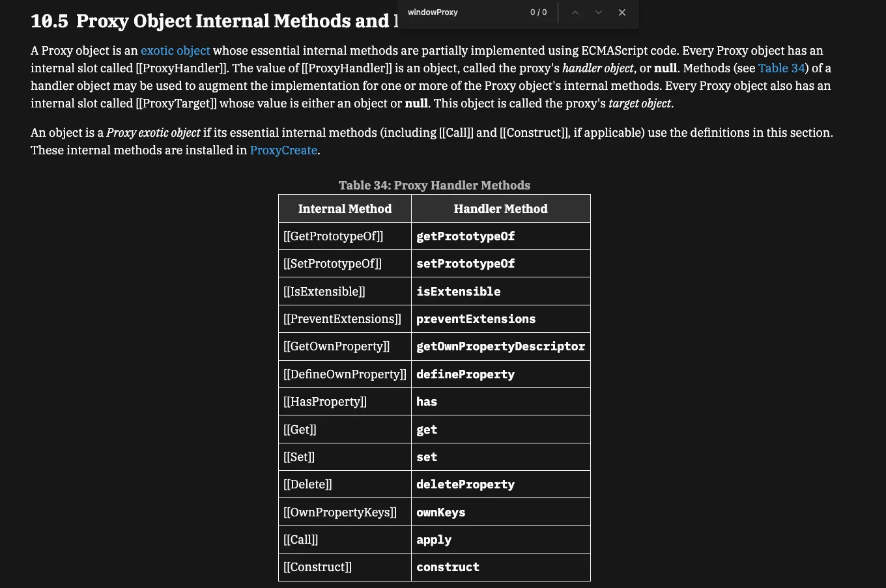Click the [[DefineOwnProperty]] table cell

(345, 374)
